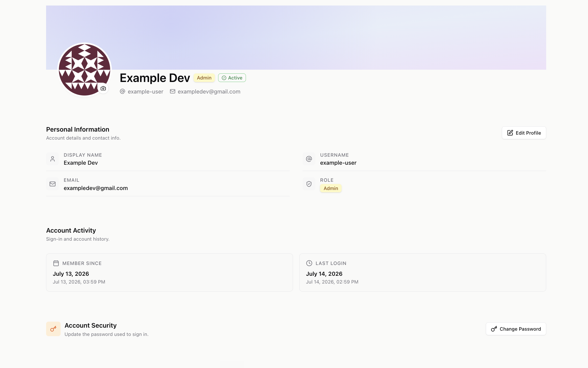The height and width of the screenshot is (368, 588).
Task: Click the profile avatar image
Action: pyautogui.click(x=84, y=70)
